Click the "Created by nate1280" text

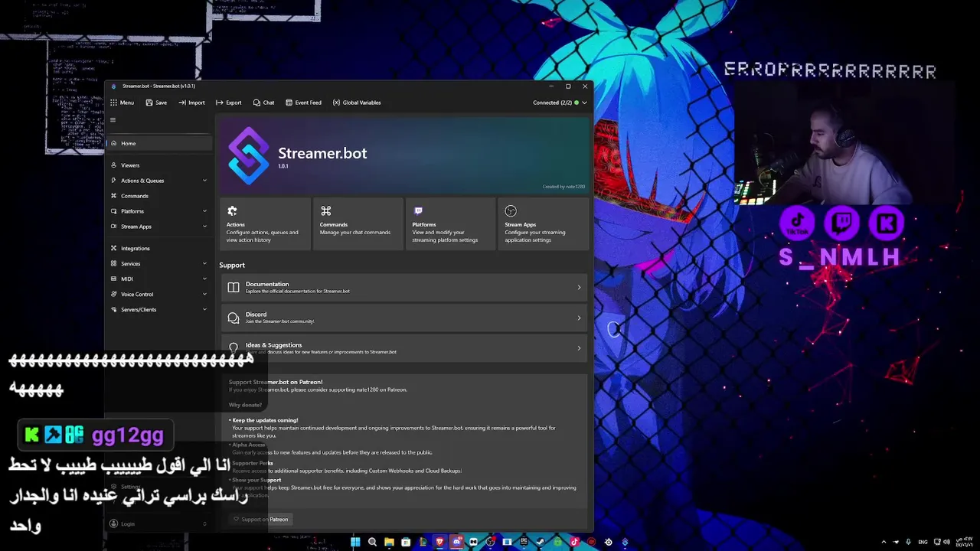coord(563,187)
